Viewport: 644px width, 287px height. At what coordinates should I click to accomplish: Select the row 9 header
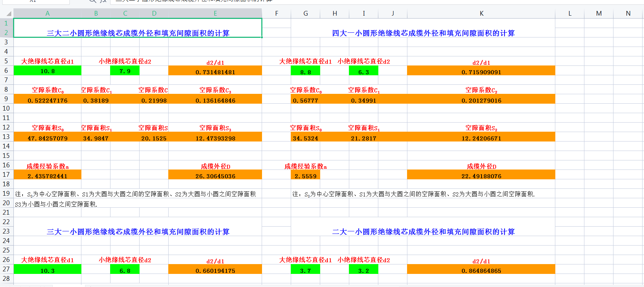[6, 99]
